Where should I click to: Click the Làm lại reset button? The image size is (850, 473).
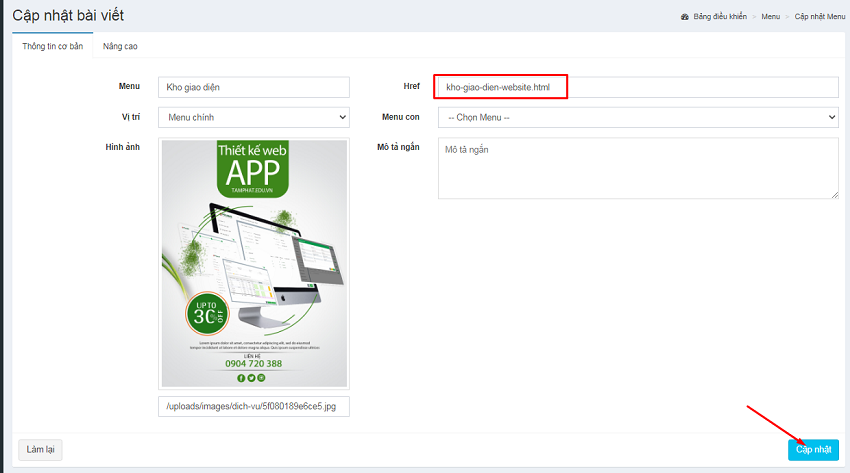[40, 450]
